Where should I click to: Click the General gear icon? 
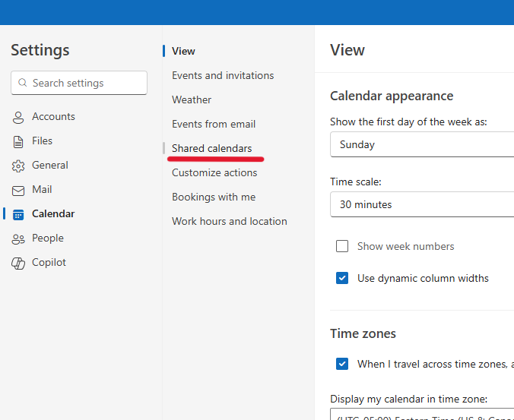18,166
